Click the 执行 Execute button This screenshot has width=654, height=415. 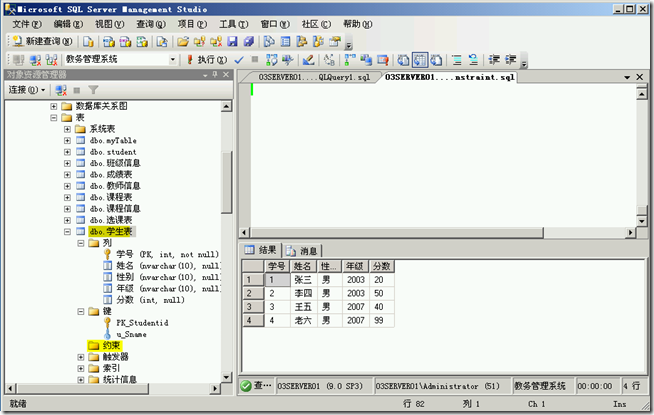(x=207, y=60)
